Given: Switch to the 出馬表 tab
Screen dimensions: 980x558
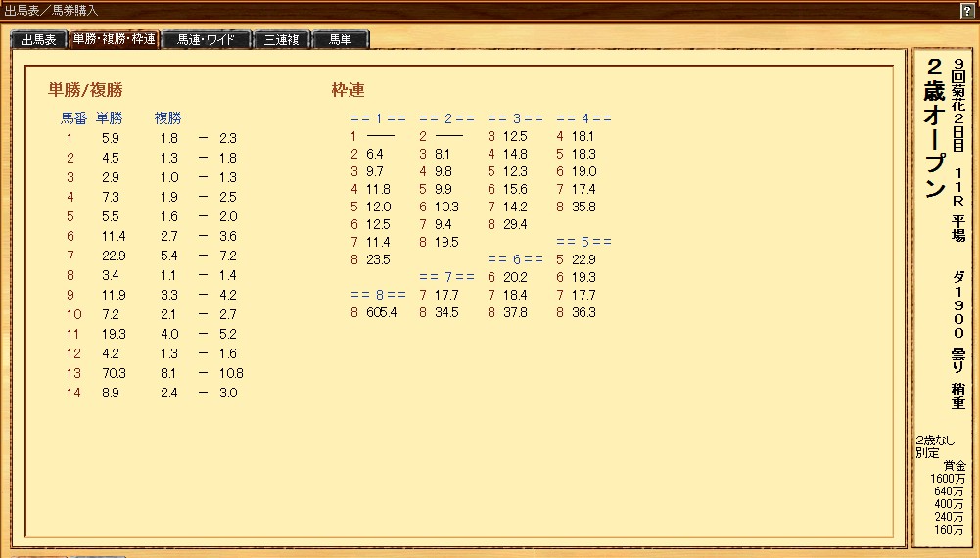Looking at the screenshot, I should tap(39, 39).
